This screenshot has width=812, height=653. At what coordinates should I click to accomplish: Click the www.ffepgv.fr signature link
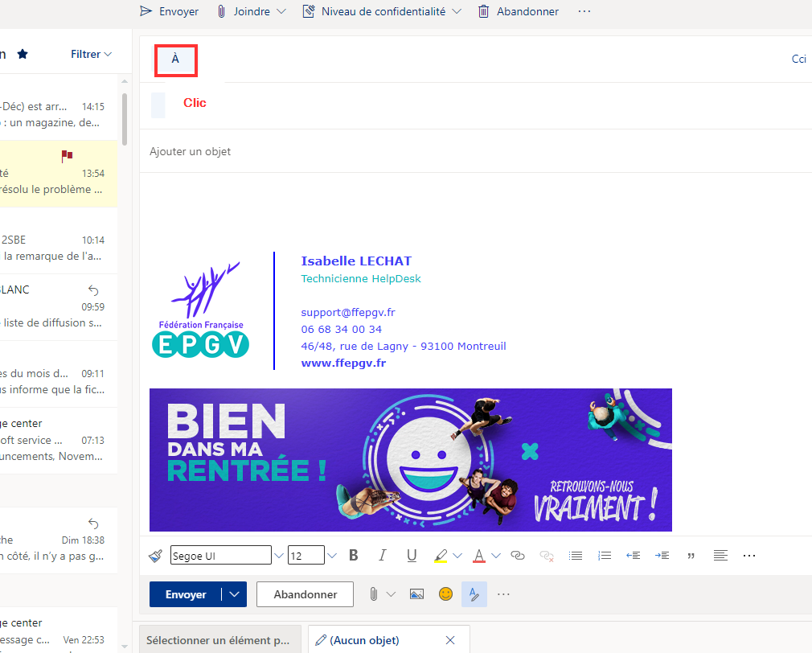click(343, 363)
